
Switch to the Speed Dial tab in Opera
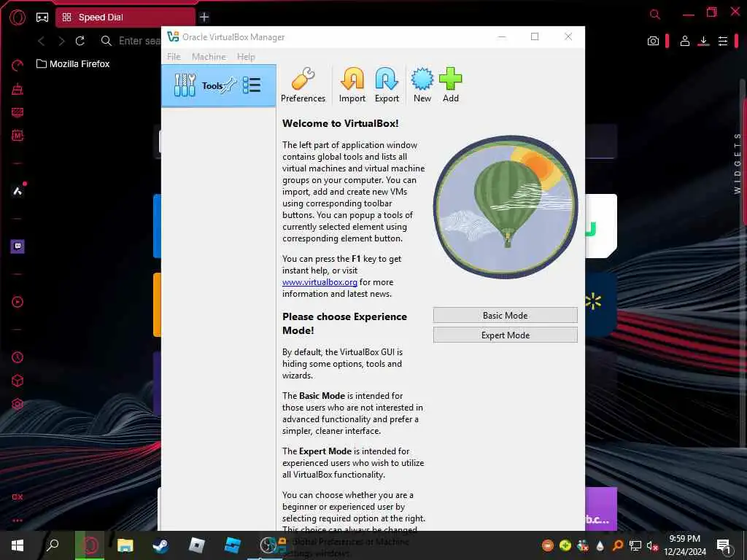125,17
